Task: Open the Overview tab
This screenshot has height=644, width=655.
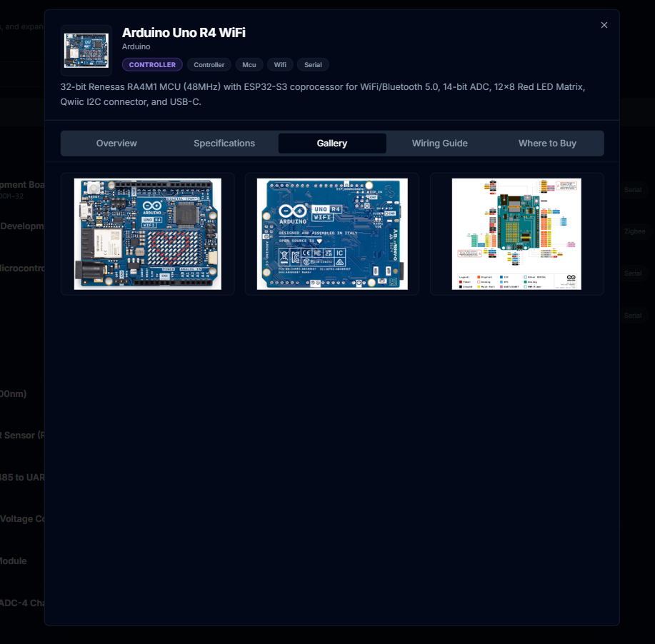Action: click(116, 144)
